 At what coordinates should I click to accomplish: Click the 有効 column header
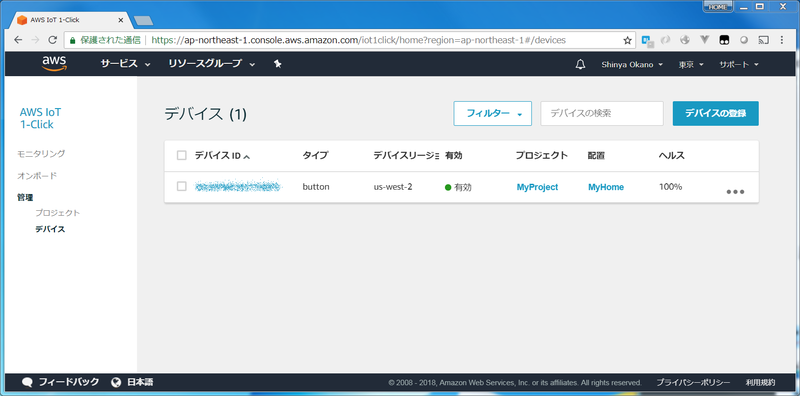pyautogui.click(x=454, y=156)
